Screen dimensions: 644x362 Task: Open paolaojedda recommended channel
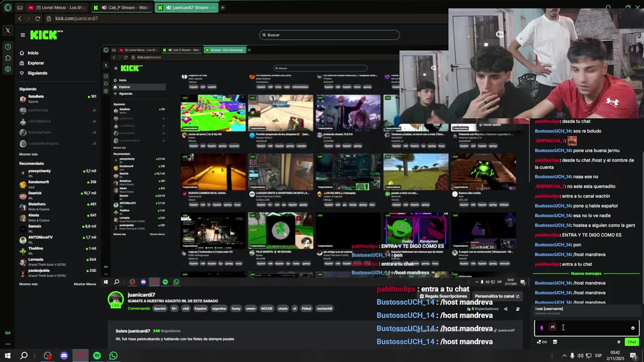58,273
